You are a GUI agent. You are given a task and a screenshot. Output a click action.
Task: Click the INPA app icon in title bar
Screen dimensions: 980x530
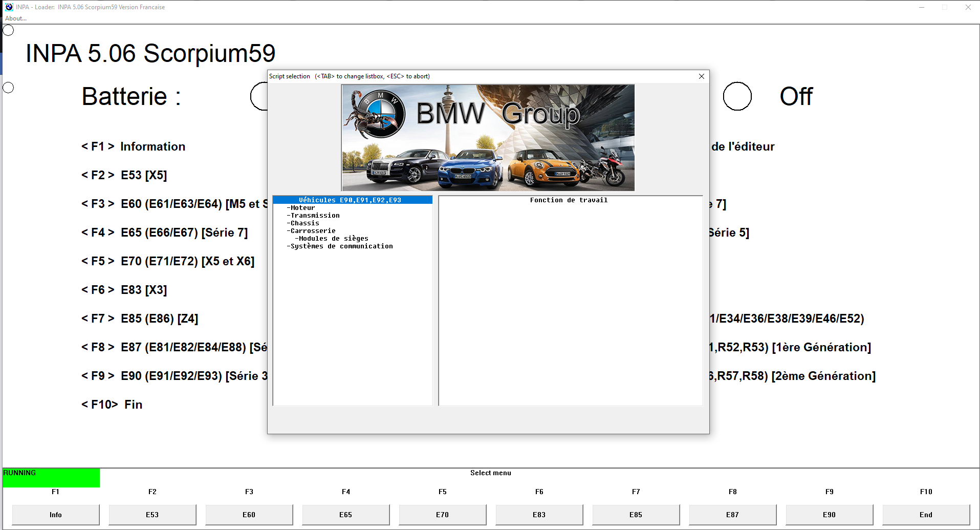(9, 7)
